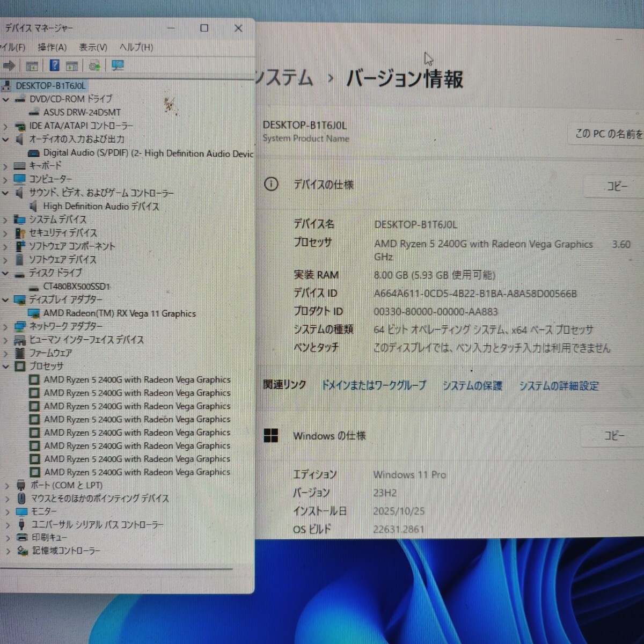The height and width of the screenshot is (644, 644).
Task: Expand the コンピューター node
Action: [5, 179]
